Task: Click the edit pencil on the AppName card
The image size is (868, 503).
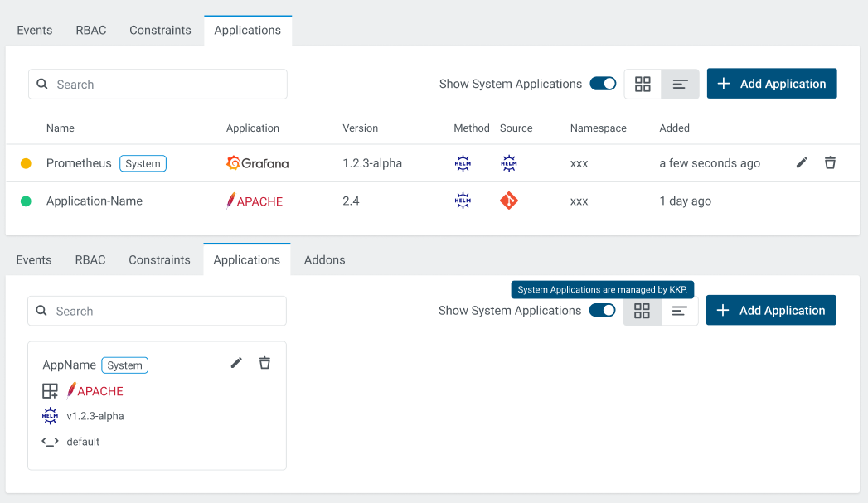Action: [236, 363]
